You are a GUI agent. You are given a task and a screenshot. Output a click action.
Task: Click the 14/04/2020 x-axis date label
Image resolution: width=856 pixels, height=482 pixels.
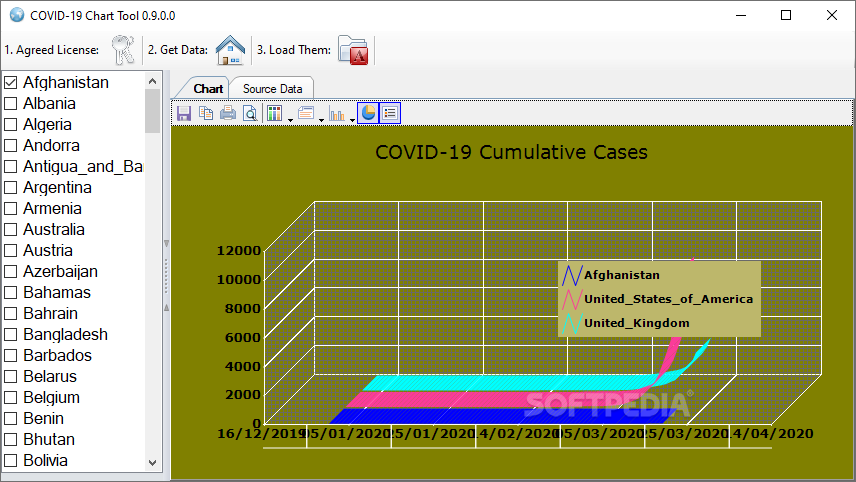(x=771, y=433)
